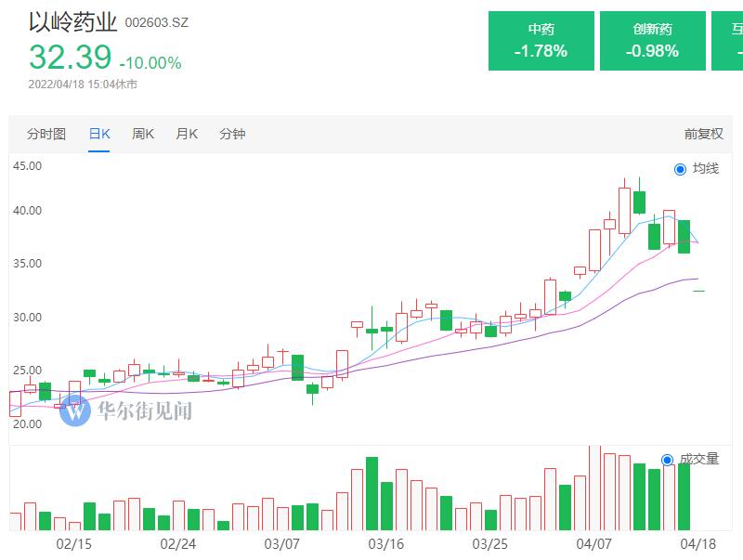Open the 前复权 adjustment option

pos(703,134)
